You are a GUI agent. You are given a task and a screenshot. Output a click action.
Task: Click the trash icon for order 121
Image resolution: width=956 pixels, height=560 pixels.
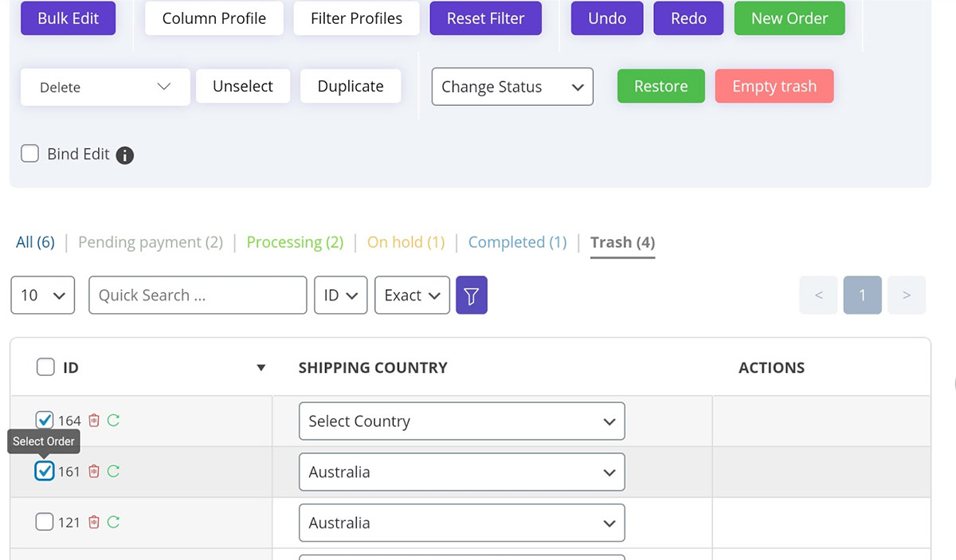94,523
